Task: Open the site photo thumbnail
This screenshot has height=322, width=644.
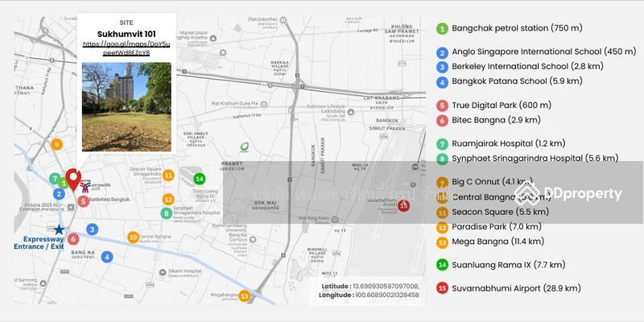Action: pos(126,107)
